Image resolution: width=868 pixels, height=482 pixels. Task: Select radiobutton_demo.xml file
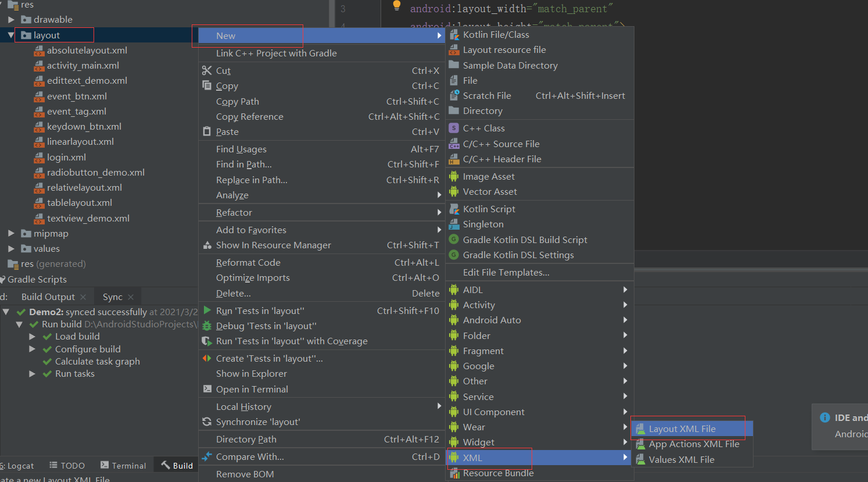[96, 173]
